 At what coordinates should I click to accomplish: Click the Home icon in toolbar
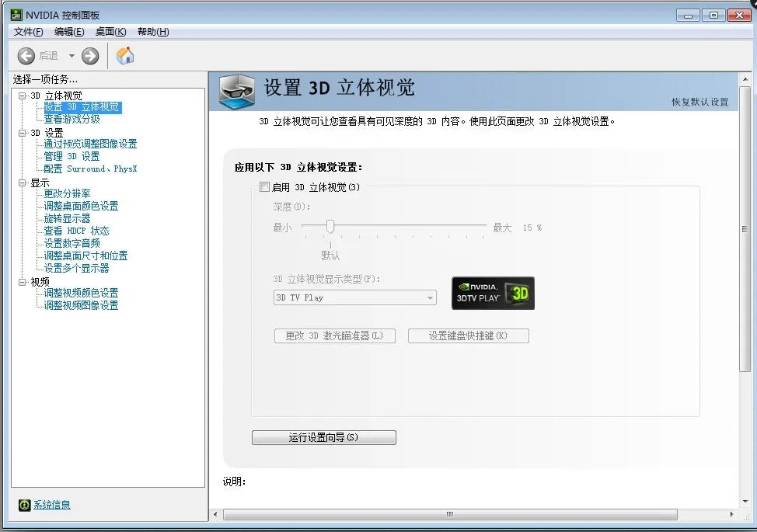[125, 56]
